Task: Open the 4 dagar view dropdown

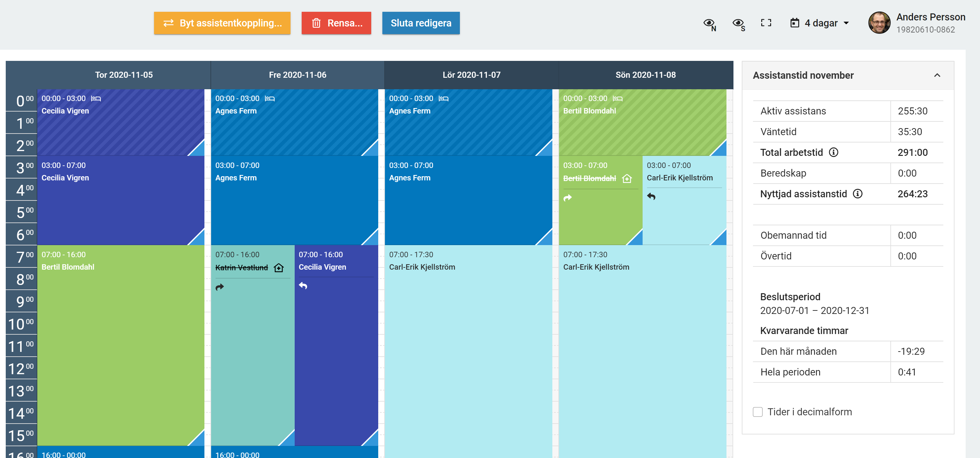Action: pyautogui.click(x=820, y=23)
